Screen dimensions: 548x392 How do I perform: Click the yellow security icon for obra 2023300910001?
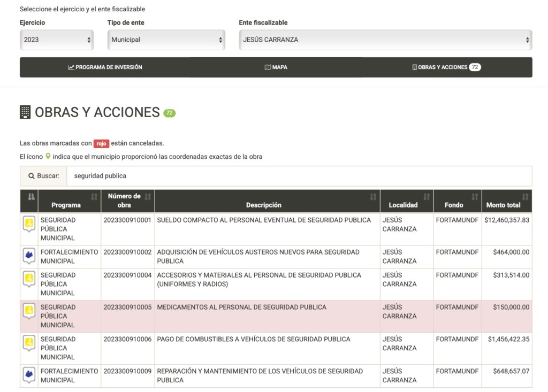[29, 223]
